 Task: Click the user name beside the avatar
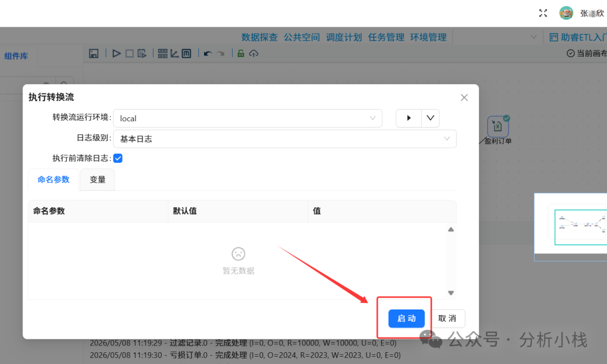click(592, 13)
